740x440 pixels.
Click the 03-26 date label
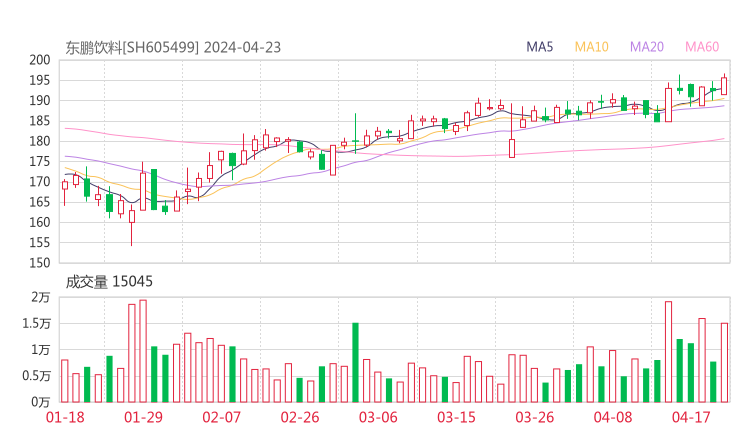click(x=535, y=417)
